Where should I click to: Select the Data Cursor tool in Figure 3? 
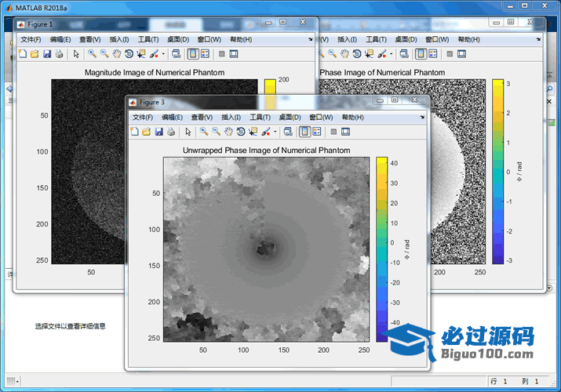pos(253,132)
